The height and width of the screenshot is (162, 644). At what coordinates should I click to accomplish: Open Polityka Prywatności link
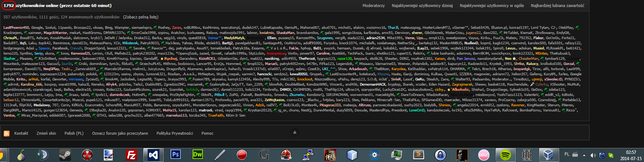point(175,133)
